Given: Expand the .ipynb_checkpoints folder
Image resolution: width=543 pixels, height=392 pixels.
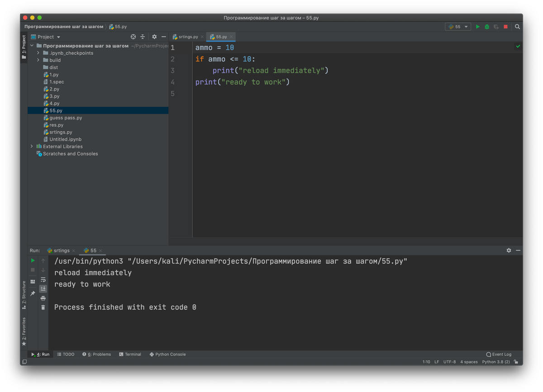Looking at the screenshot, I should [38, 53].
